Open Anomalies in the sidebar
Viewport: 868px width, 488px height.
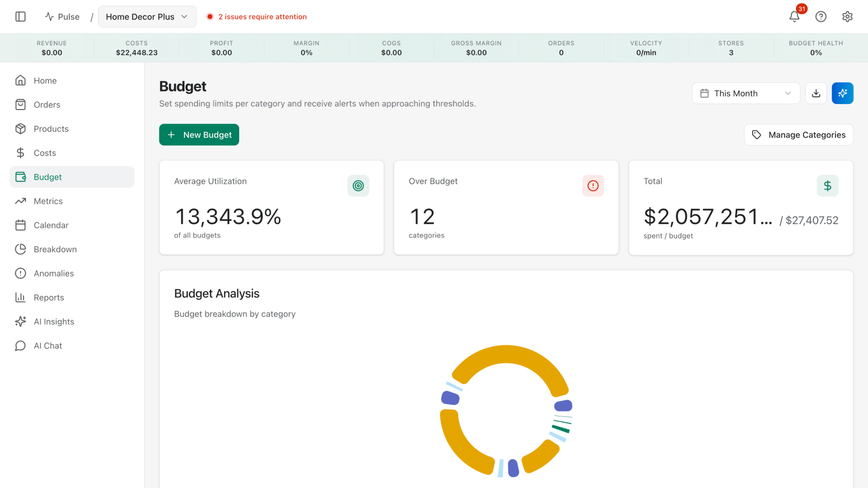[54, 273]
